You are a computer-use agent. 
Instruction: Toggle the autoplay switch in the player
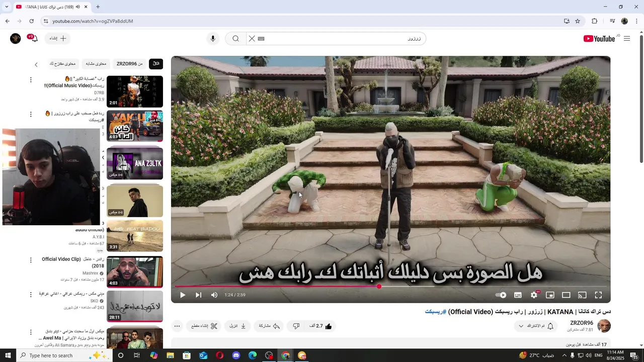[501, 295]
